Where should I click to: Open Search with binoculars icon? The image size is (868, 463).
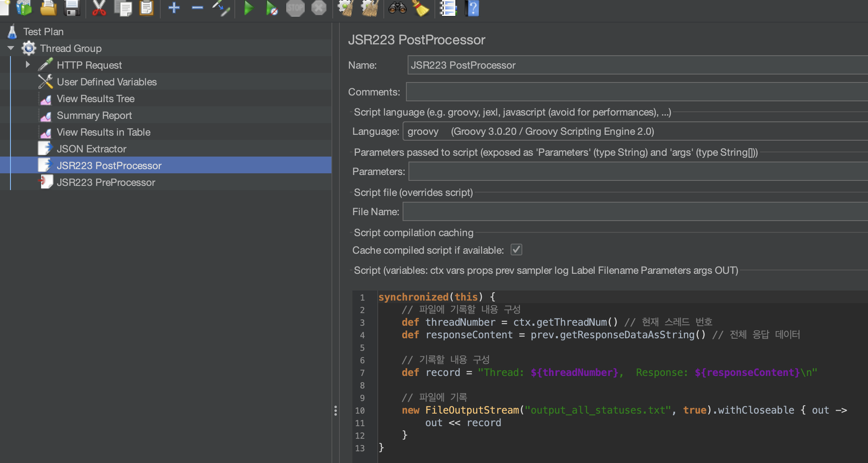click(397, 8)
